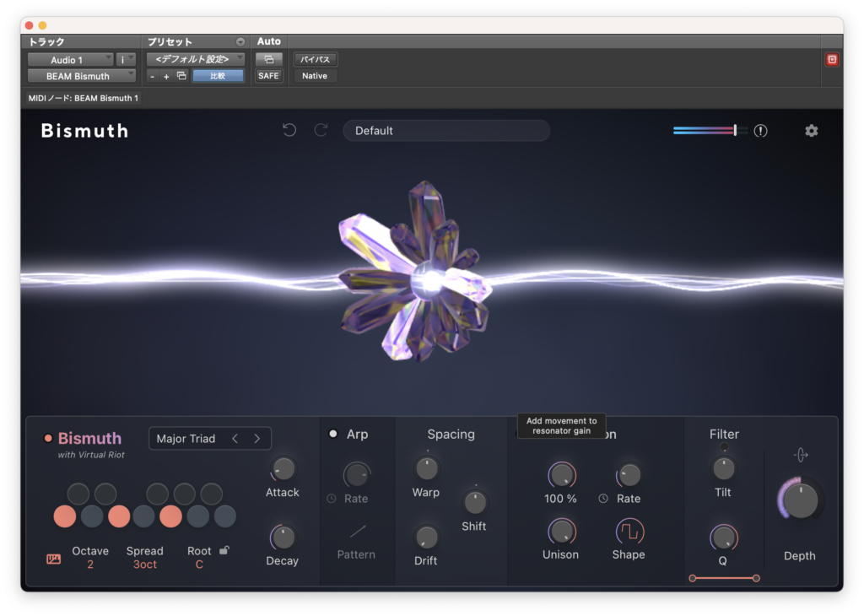The width and height of the screenshot is (864, 616).
Task: Click the Filter Q knob
Action: click(x=723, y=538)
